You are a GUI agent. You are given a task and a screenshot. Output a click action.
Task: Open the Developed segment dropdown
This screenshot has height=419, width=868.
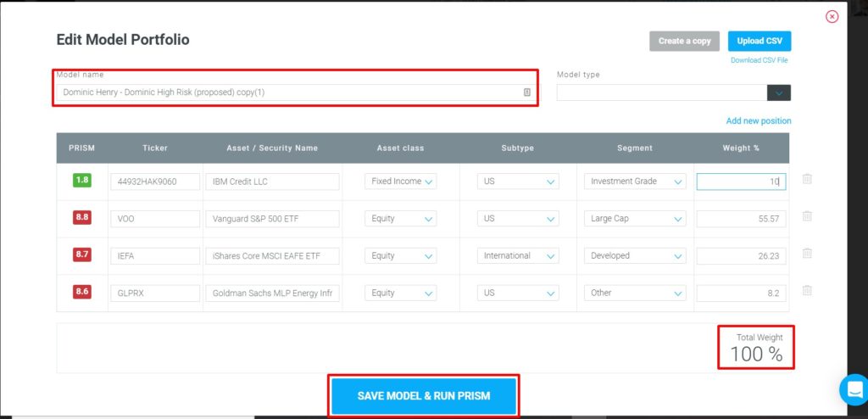pyautogui.click(x=635, y=255)
